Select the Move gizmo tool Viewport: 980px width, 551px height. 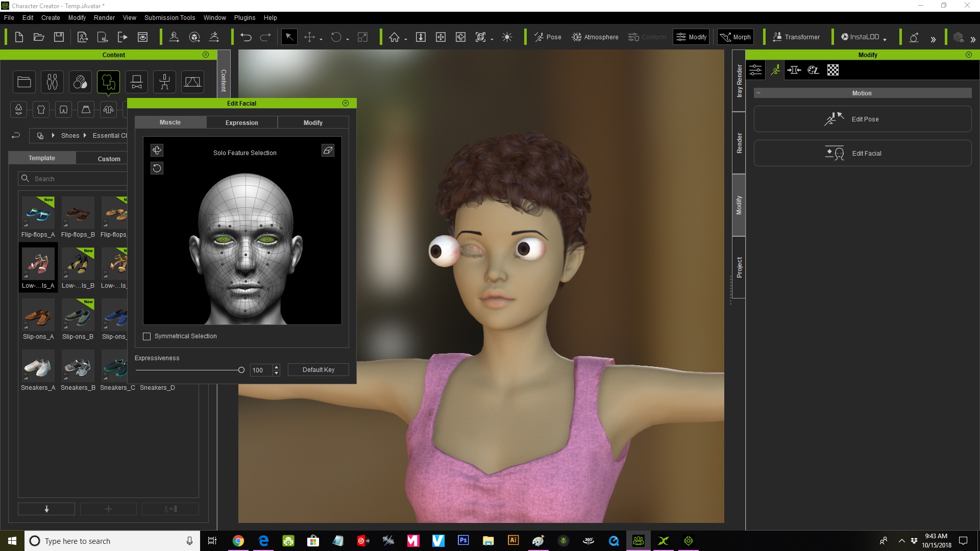[x=309, y=37]
